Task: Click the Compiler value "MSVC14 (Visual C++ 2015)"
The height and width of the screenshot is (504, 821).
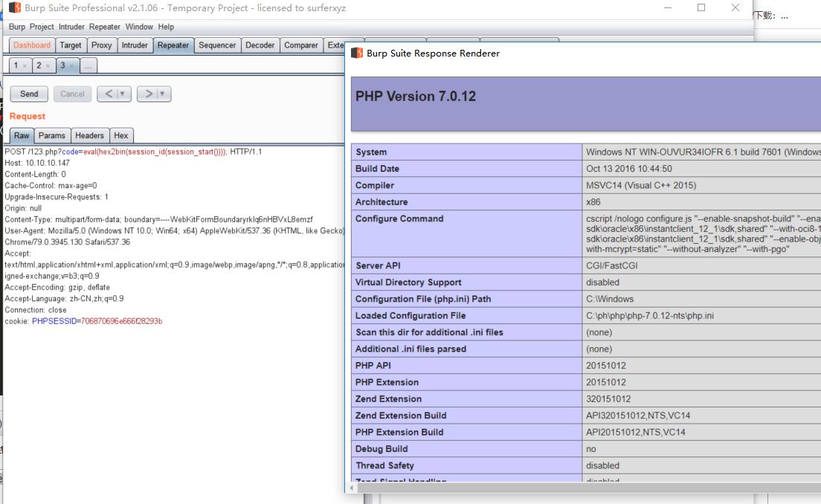Action: [641, 185]
